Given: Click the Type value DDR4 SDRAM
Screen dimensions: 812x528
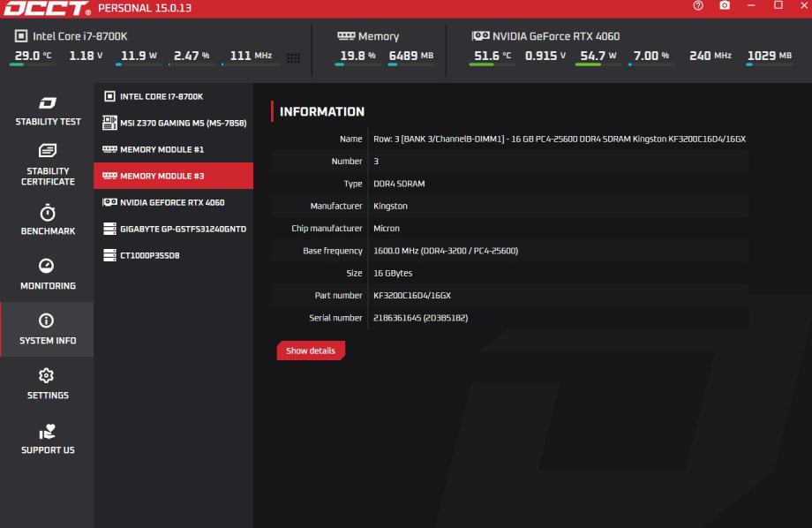Looking at the screenshot, I should [x=399, y=184].
